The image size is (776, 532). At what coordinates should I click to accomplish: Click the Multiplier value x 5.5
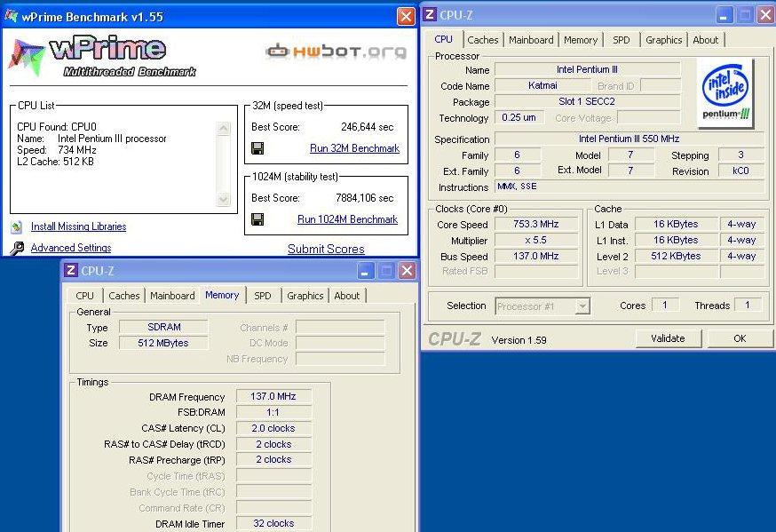[x=536, y=240]
